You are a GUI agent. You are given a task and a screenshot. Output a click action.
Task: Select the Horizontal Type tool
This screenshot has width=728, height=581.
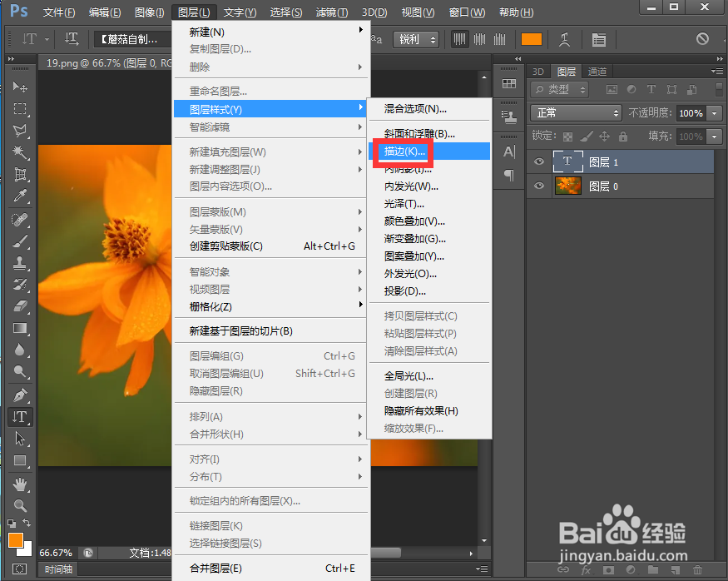coord(20,417)
